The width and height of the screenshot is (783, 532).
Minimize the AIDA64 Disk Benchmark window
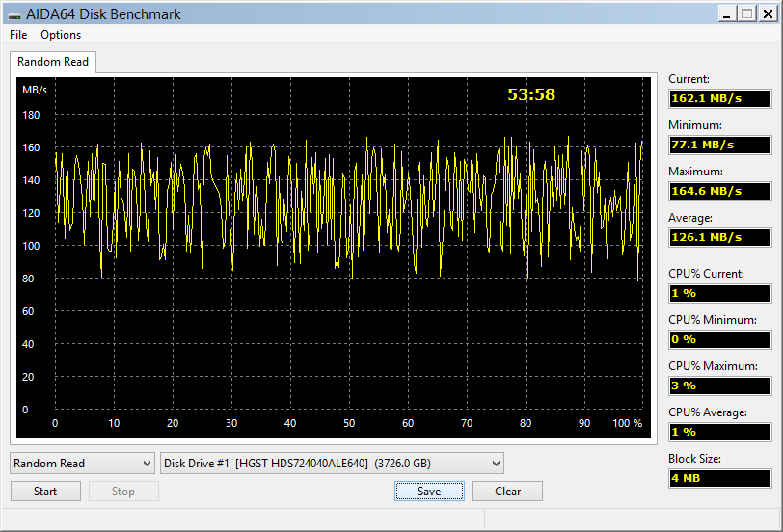pos(727,13)
